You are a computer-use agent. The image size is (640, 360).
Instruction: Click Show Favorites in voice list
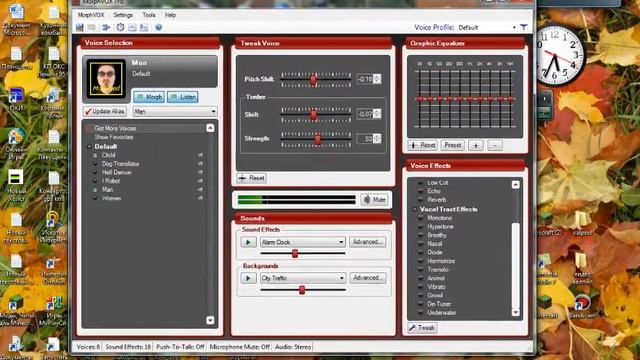pos(114,137)
